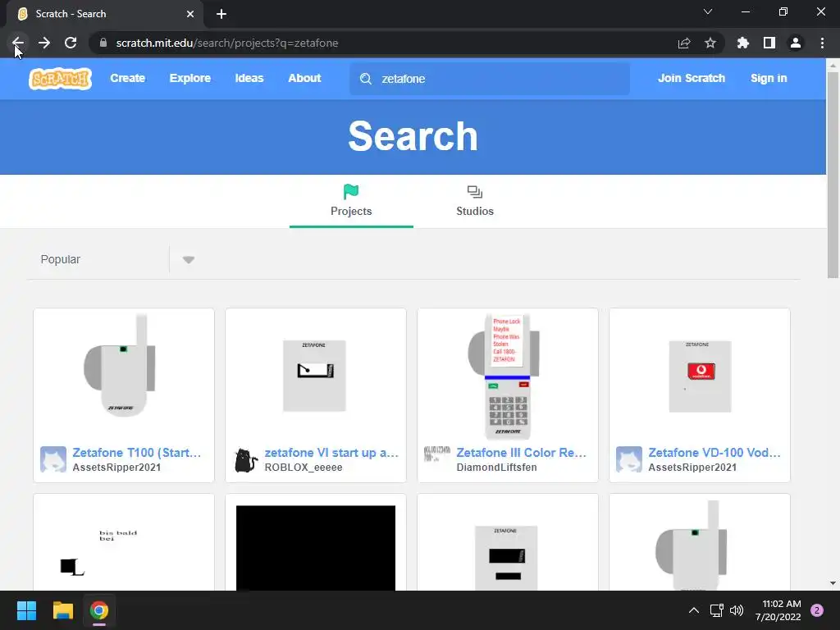Image resolution: width=840 pixels, height=630 pixels.
Task: Open project title Zetafone III Color Re...
Action: (x=521, y=453)
